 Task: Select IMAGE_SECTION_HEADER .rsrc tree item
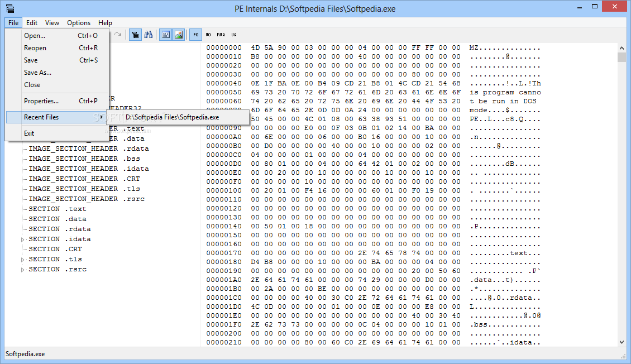87,199
